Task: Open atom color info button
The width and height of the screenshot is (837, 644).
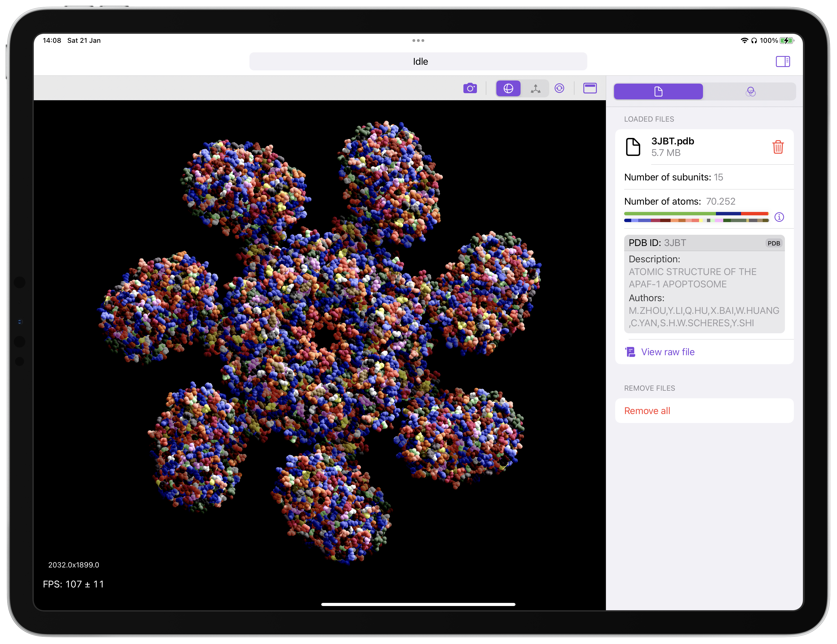Action: coord(779,217)
